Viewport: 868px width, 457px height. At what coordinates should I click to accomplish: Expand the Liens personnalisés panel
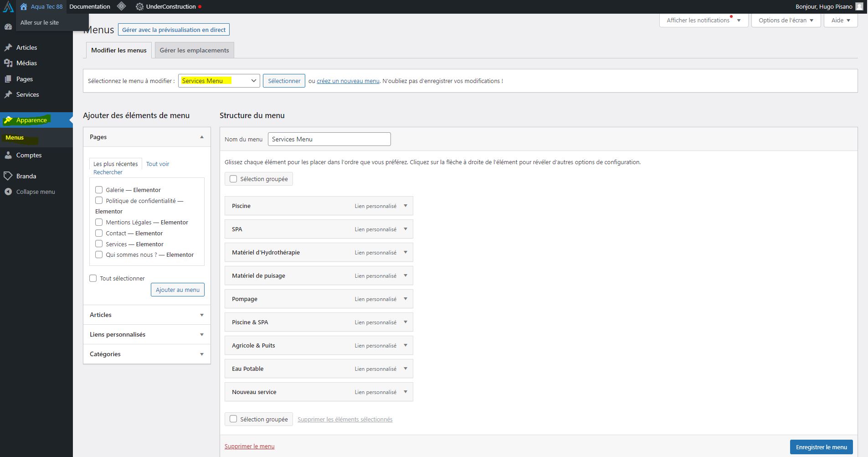[201, 335]
